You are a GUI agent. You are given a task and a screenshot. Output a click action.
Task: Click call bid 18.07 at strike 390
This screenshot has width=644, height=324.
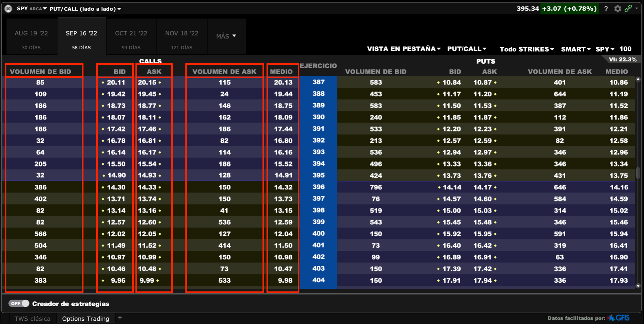[116, 117]
